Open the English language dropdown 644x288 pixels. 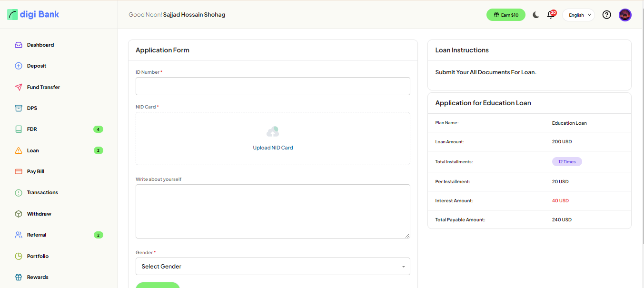coord(578,15)
